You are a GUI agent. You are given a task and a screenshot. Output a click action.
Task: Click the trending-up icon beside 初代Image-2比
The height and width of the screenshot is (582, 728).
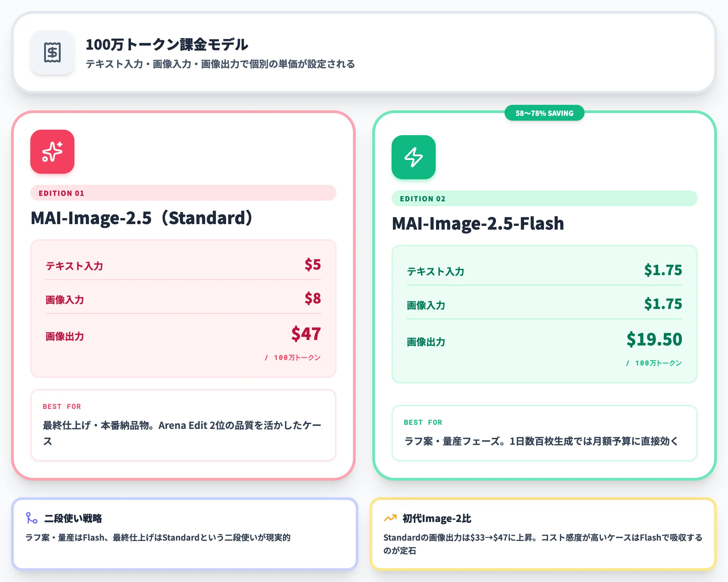coord(390,518)
